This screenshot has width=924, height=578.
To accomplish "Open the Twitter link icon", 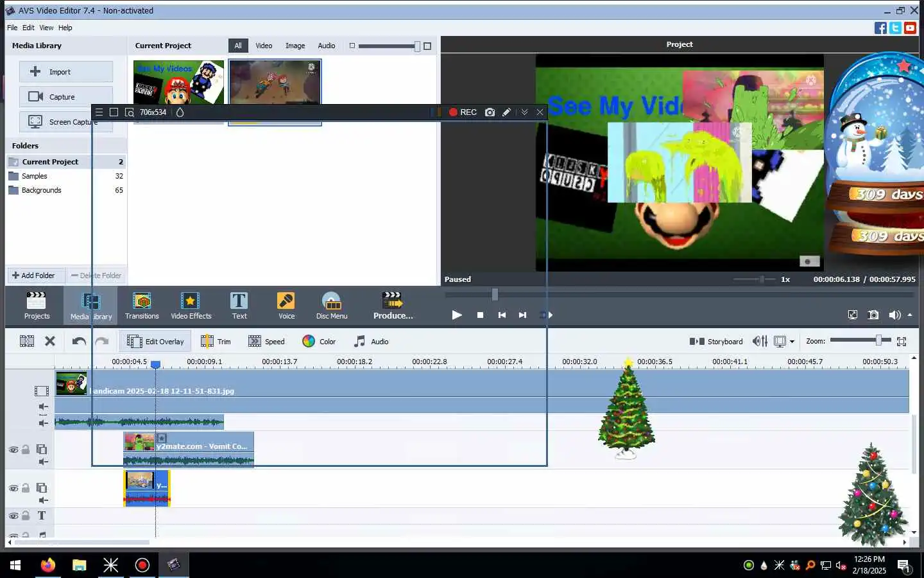I will [x=895, y=28].
